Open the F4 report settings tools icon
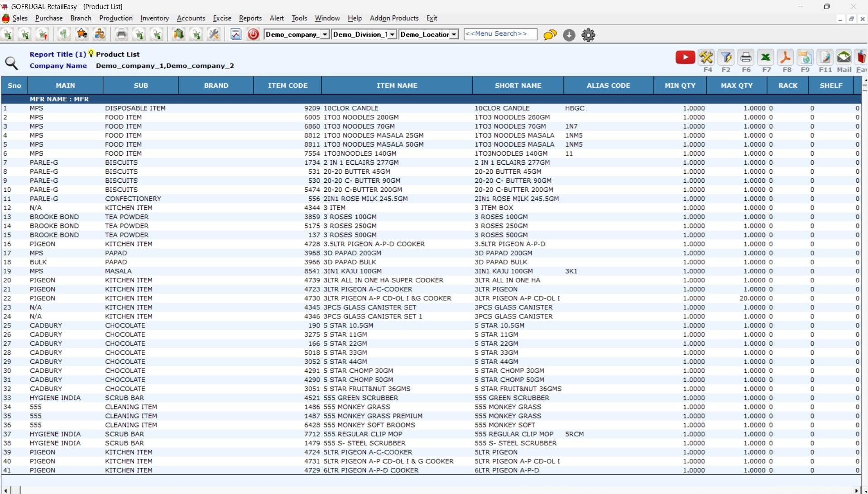The image size is (868, 494). coord(706,57)
